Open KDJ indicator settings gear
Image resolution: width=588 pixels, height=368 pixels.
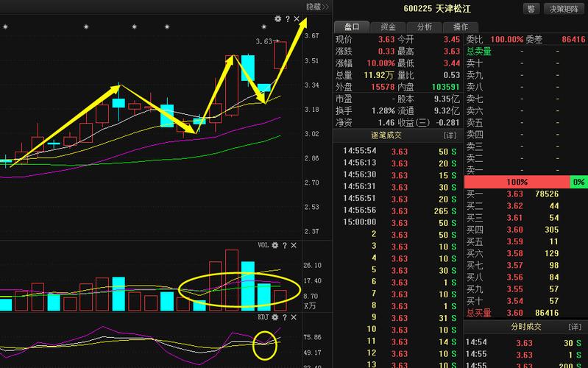pyautogui.click(x=275, y=317)
